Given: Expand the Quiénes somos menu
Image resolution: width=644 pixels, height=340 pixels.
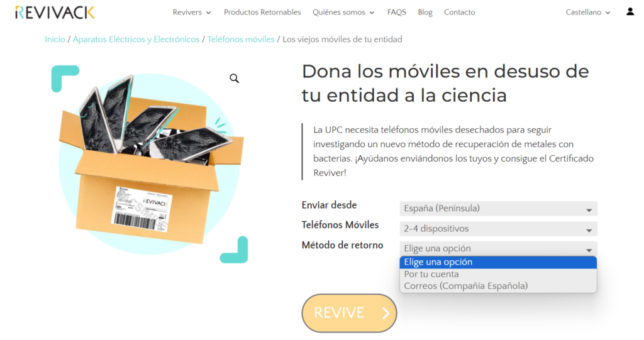Looking at the screenshot, I should [343, 13].
